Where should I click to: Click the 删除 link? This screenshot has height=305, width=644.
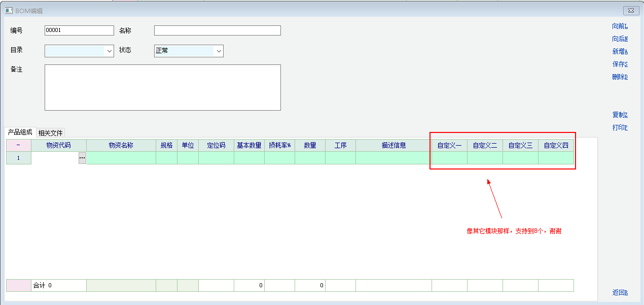point(620,77)
